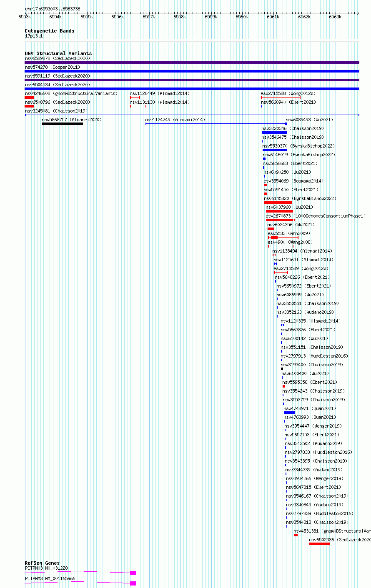Open the nsv3954447 (Wenger2019) label
The width and height of the screenshot is (371, 588).
click(313, 426)
